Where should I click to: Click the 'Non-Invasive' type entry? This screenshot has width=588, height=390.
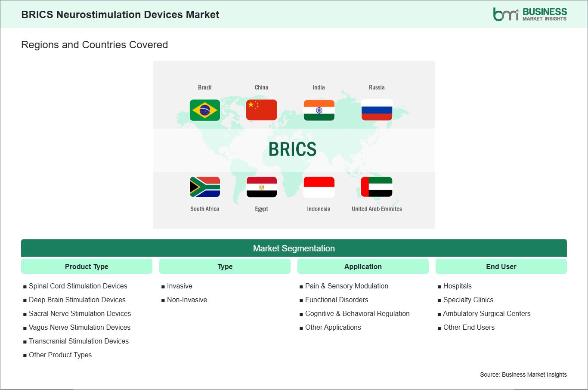(187, 300)
